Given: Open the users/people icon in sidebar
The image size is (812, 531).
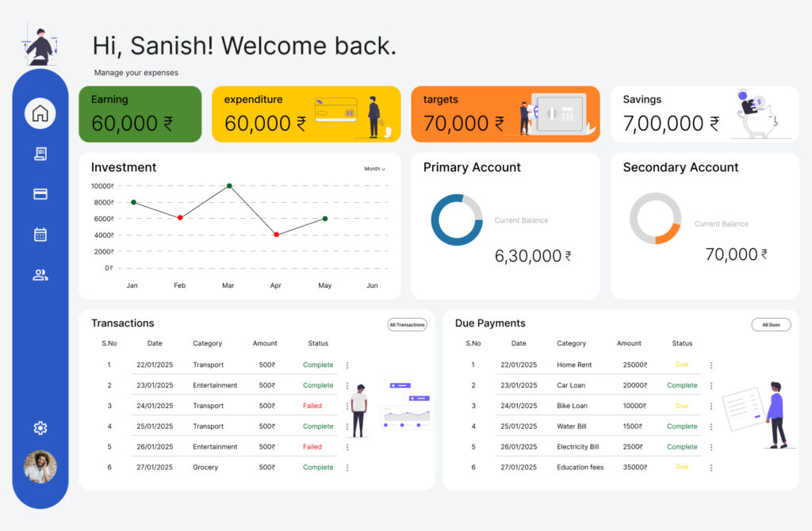Looking at the screenshot, I should pyautogui.click(x=40, y=275).
